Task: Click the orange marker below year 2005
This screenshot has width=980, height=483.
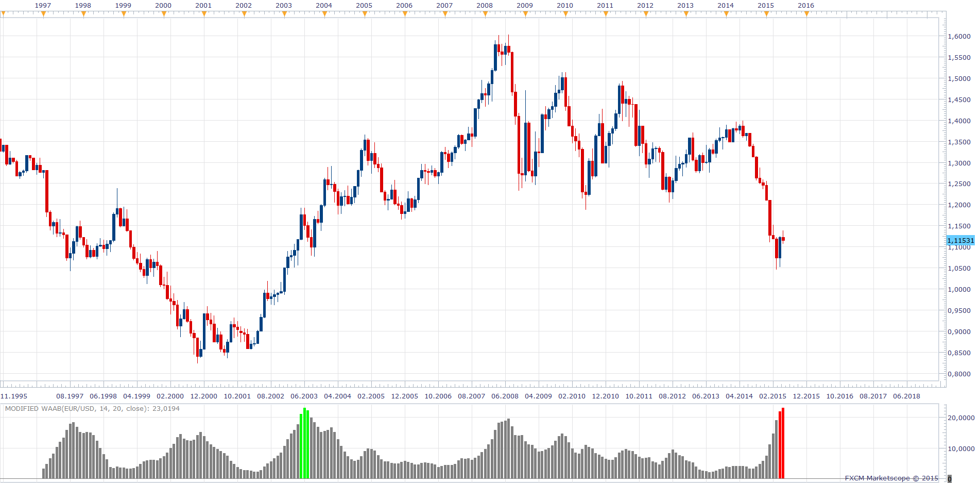Action: pos(365,14)
